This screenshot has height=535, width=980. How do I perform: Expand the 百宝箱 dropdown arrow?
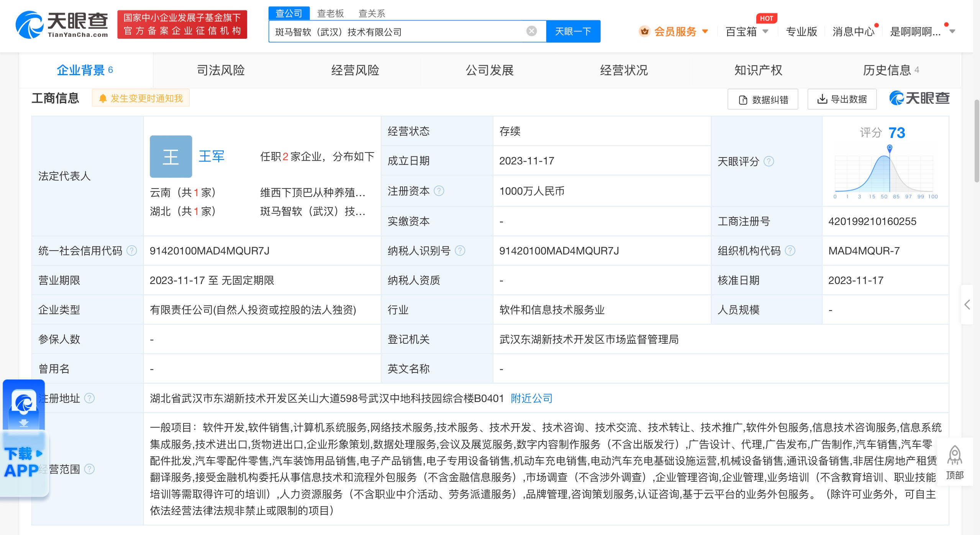pos(765,31)
